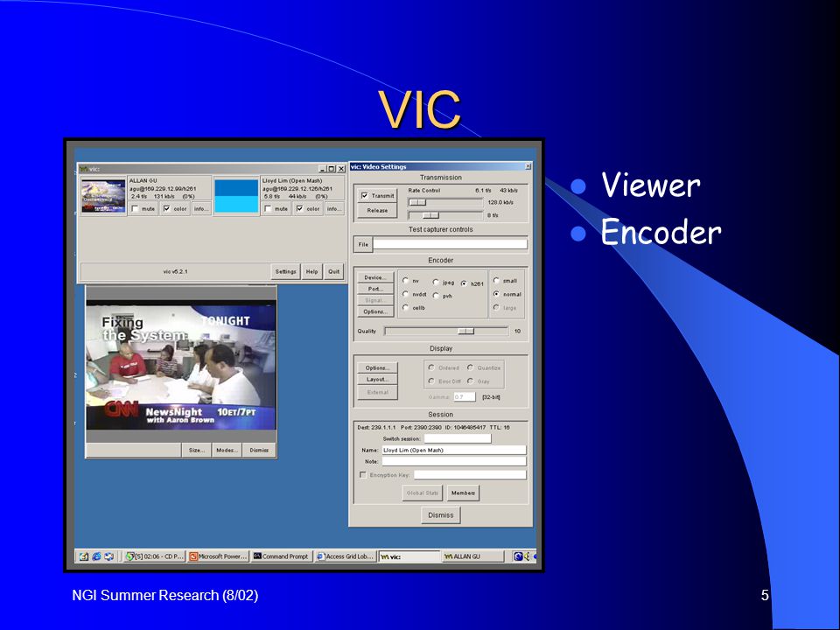Click the 'vic v5.2.1' version label
The height and width of the screenshot is (630, 840).
pos(176,271)
